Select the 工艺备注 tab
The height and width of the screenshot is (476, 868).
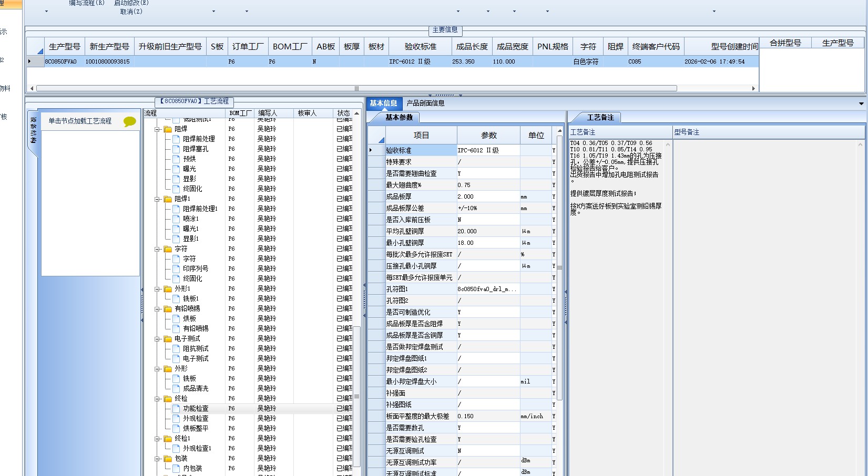[x=600, y=118]
